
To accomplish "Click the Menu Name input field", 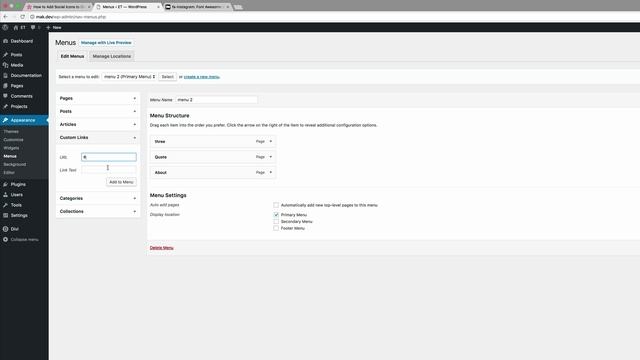I will click(216, 100).
